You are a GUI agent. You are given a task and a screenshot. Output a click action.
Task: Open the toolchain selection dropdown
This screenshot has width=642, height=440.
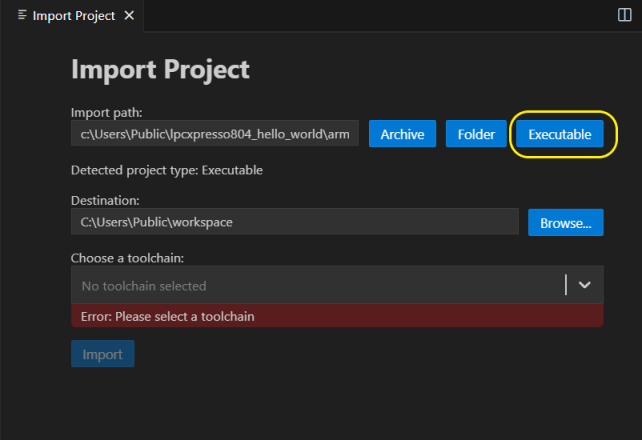tap(337, 285)
